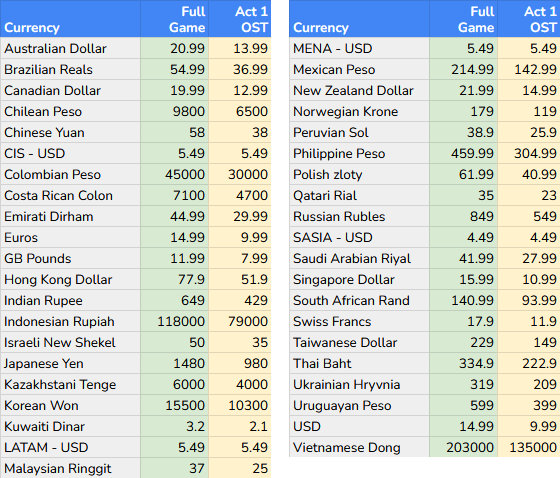Select the right table's Full Game header
The height and width of the screenshot is (478, 560).
point(463,19)
